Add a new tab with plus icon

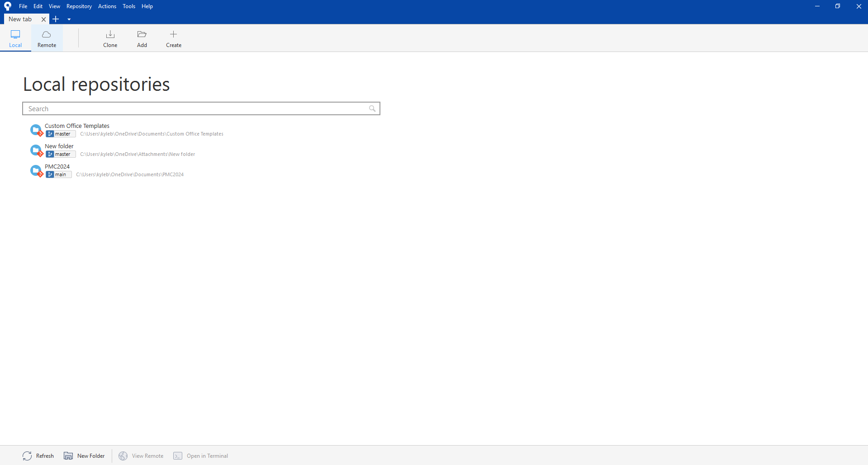point(56,19)
